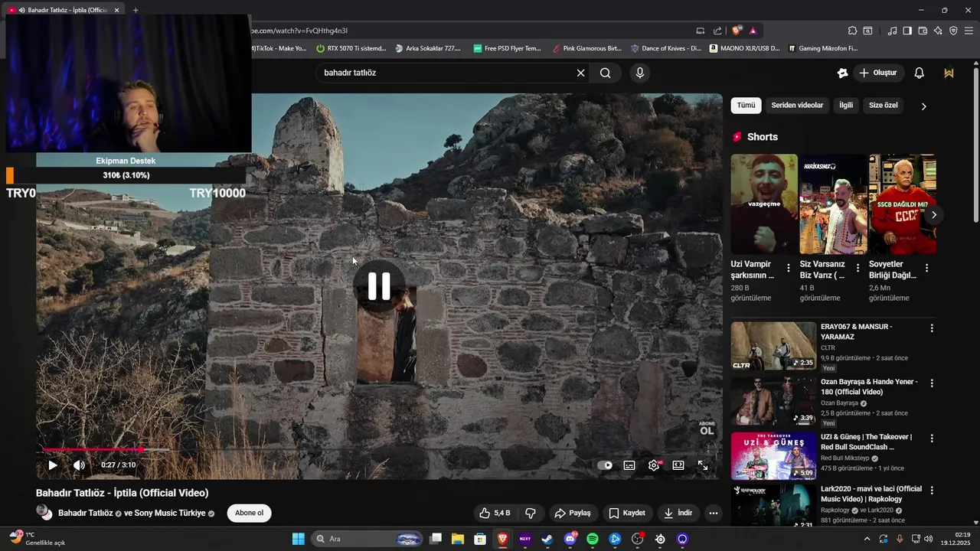Screen dimensions: 980x551
Task: Open YouTube notifications bell
Action: pos(920,73)
